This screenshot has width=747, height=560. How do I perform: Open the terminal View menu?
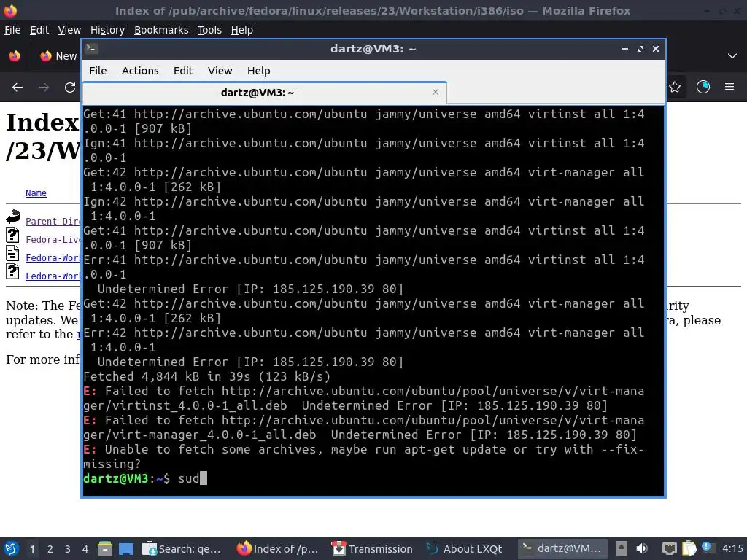click(220, 71)
